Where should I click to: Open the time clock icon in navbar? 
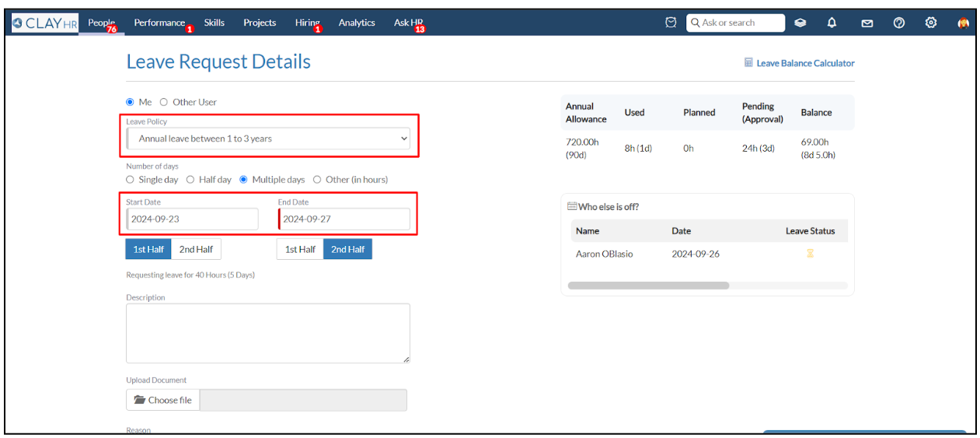point(671,23)
